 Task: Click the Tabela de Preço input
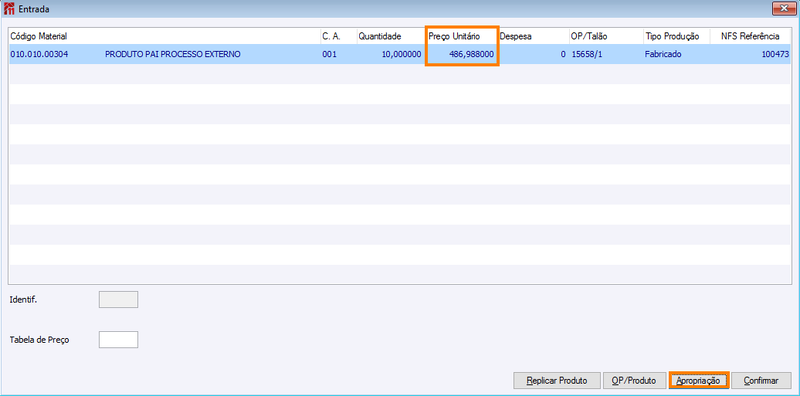click(x=118, y=339)
